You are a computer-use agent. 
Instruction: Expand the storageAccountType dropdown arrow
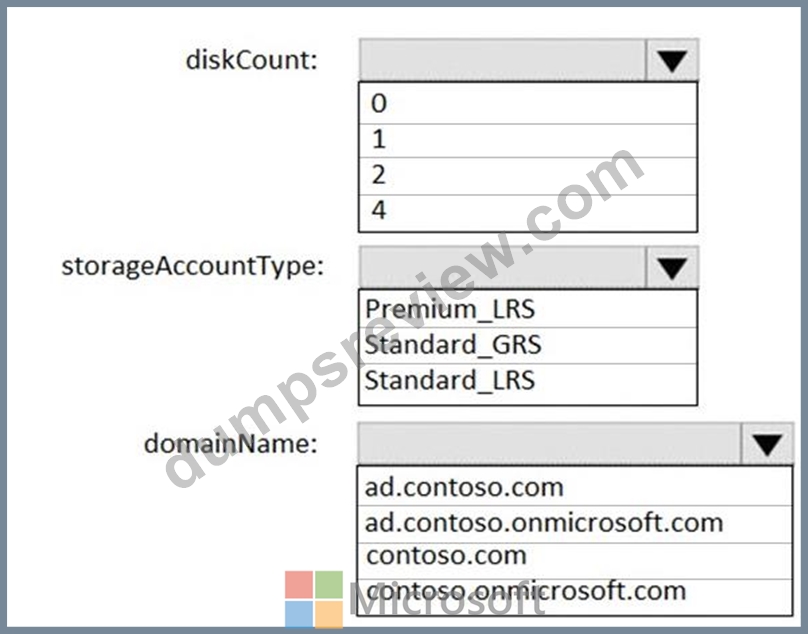tap(671, 268)
